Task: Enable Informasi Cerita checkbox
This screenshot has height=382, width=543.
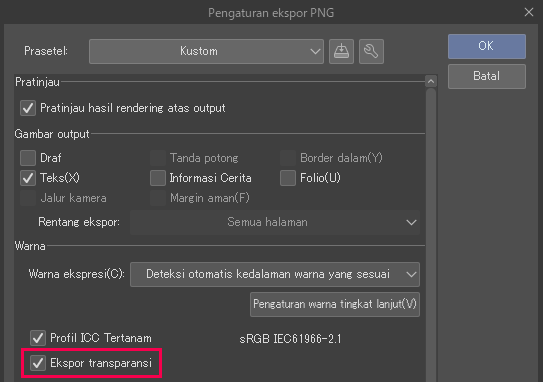Action: click(x=158, y=178)
